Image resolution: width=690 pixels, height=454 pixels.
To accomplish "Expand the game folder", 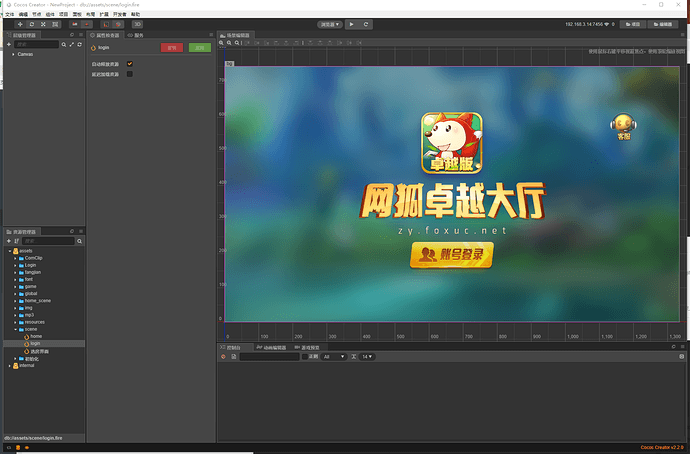I will click(15, 286).
